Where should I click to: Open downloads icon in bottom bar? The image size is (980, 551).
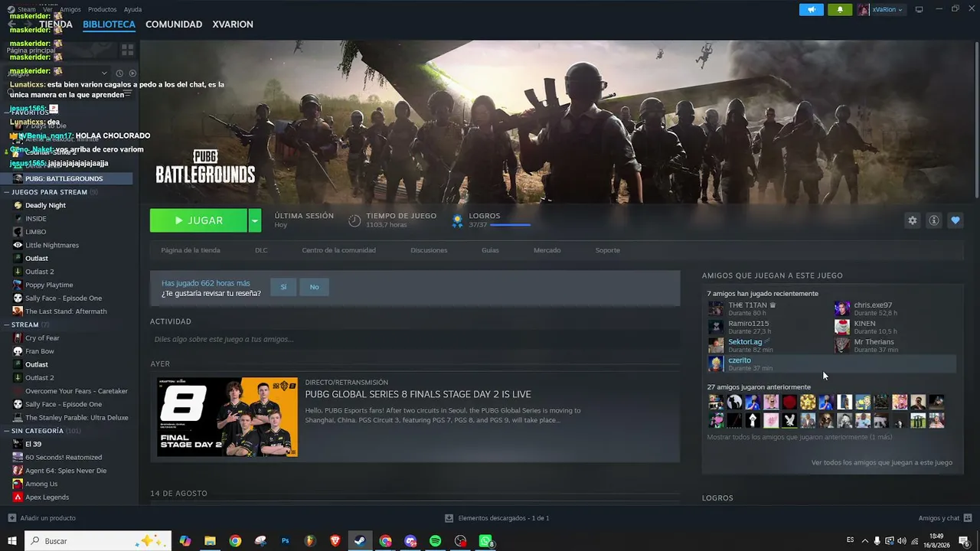point(449,518)
